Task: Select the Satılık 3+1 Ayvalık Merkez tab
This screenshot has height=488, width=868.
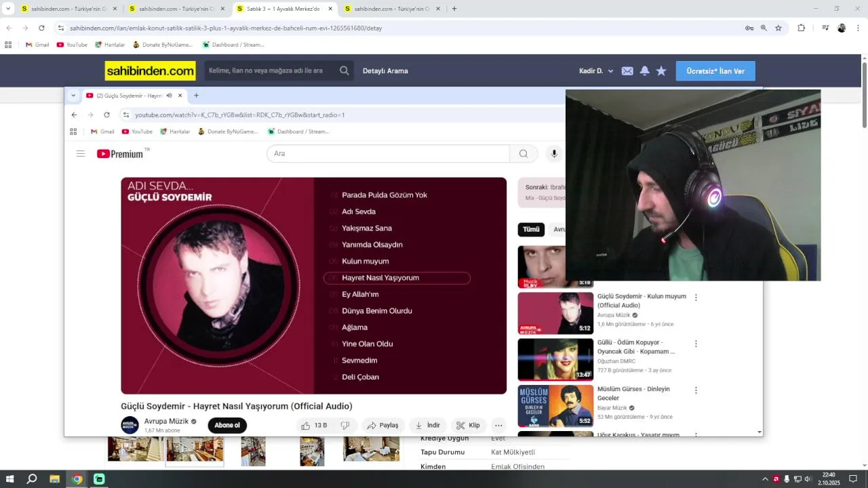Action: point(285,9)
